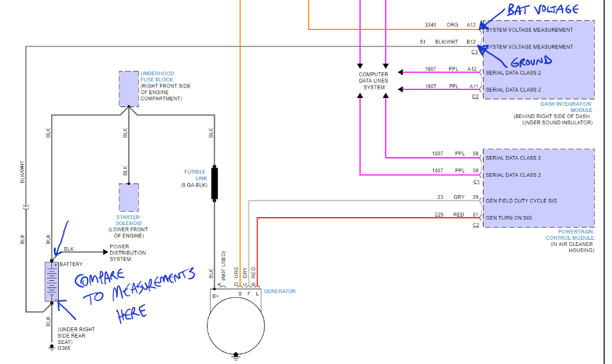Click the Dash Integration Module box
The image size is (612, 364).
click(x=538, y=59)
